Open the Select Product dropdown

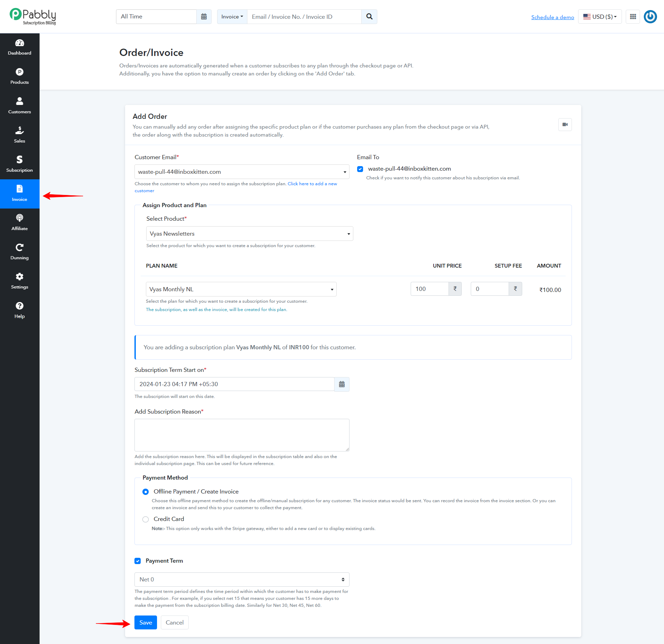pos(249,234)
